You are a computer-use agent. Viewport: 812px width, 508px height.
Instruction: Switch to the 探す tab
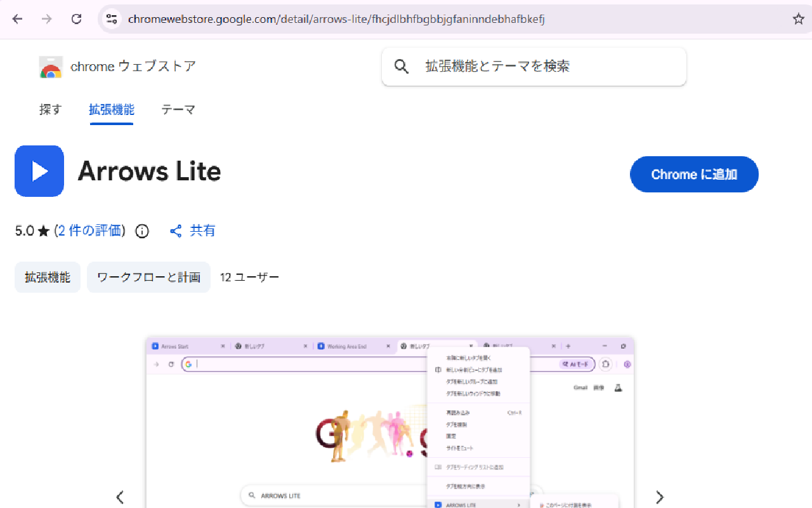pos(50,109)
